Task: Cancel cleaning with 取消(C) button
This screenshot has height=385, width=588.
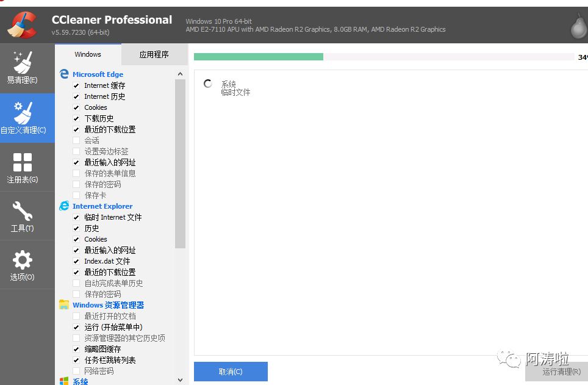Action: pyautogui.click(x=231, y=372)
